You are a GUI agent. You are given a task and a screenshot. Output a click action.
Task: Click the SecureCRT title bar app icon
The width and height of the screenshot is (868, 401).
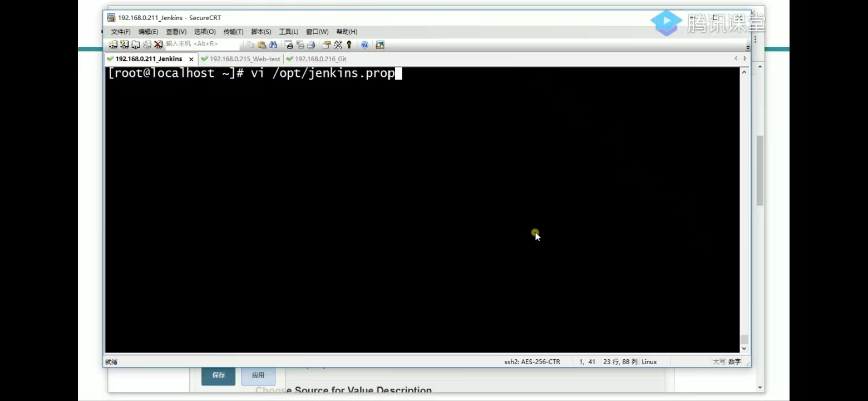tap(111, 18)
